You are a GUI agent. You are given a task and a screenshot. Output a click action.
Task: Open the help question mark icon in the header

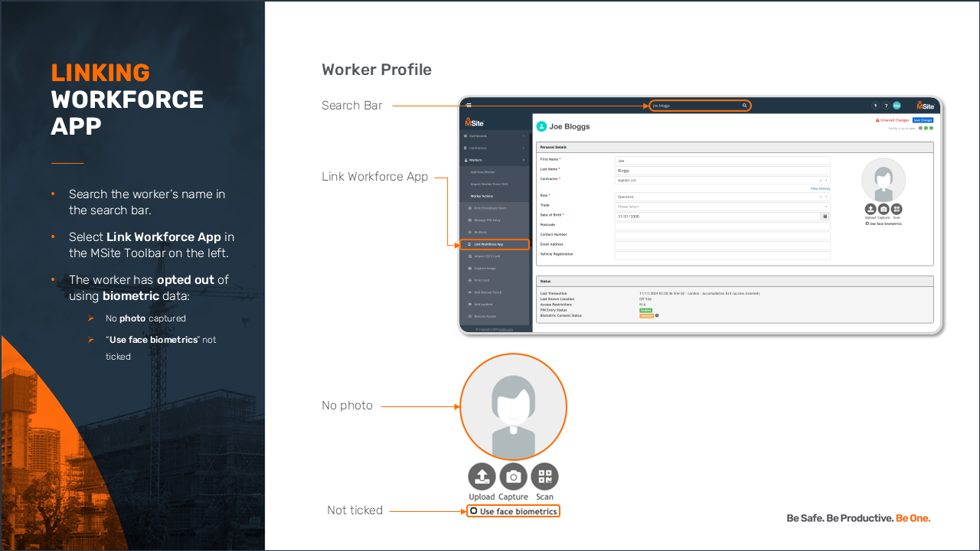click(886, 106)
